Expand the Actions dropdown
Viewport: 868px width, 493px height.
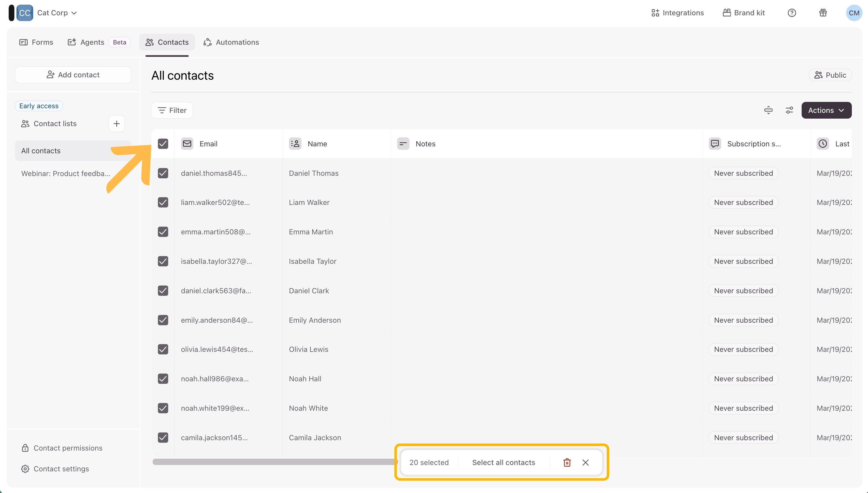coord(826,110)
